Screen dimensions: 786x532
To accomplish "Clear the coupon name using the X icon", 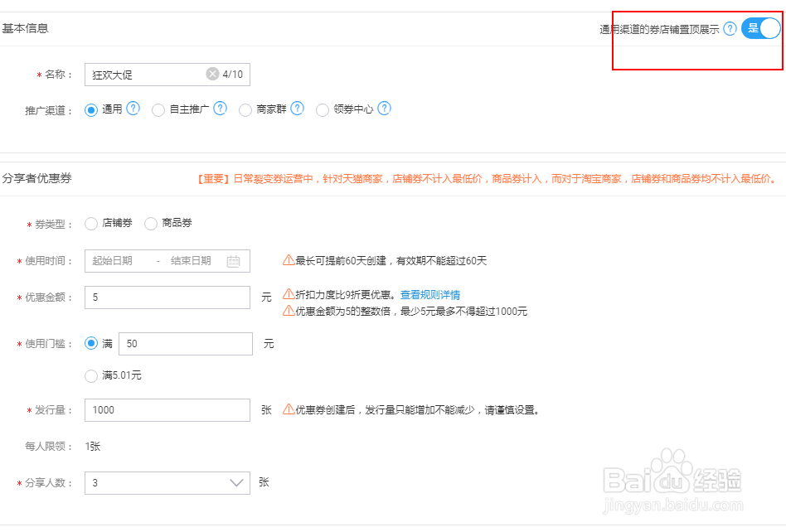I will 212,74.
